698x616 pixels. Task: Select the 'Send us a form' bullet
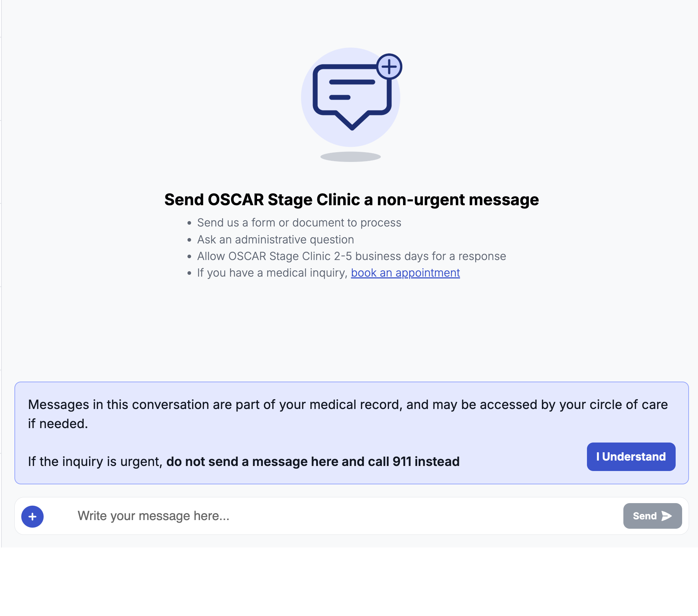299,223
